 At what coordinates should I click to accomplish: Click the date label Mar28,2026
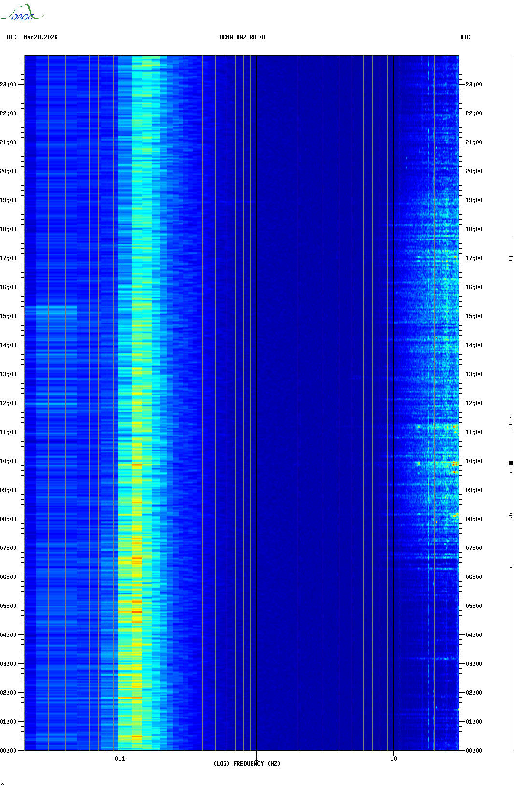(41, 37)
